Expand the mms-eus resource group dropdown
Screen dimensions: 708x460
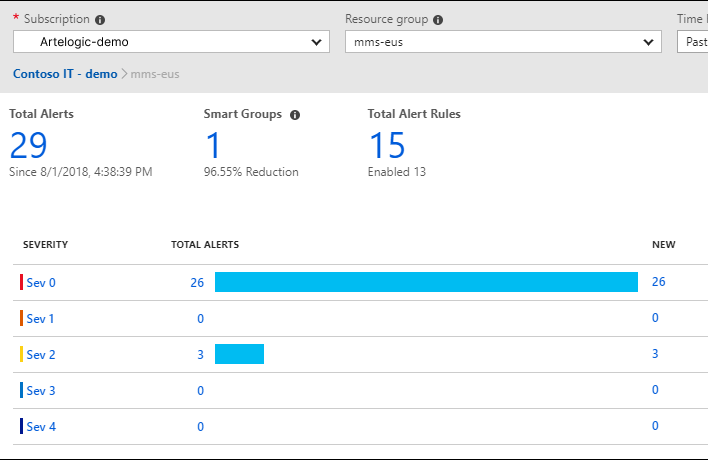tap(502, 42)
